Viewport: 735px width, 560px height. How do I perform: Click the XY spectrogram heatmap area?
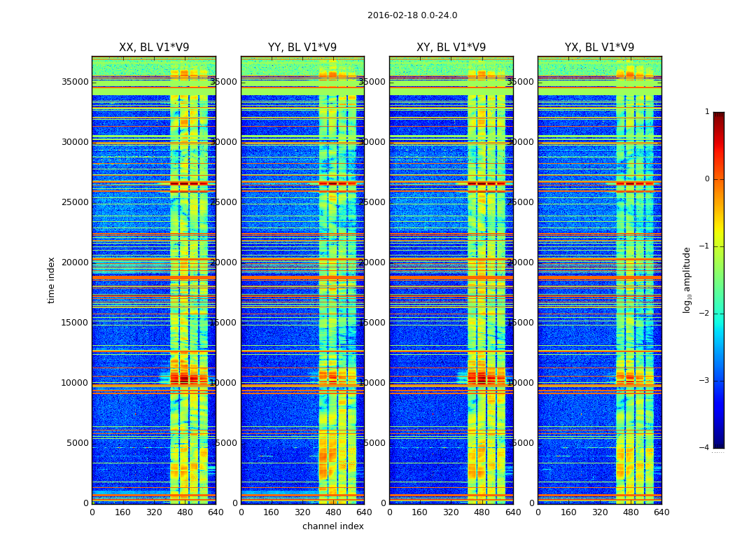451,280
